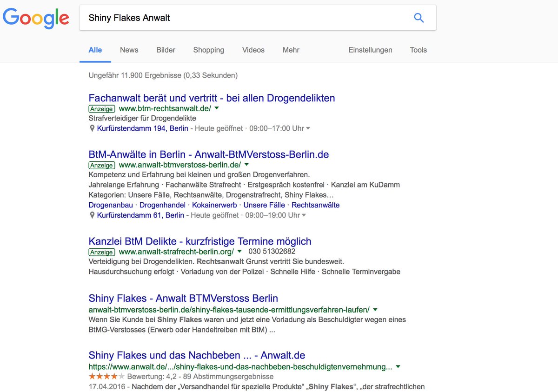
Task: Switch to the Bilder tab
Action: point(166,50)
